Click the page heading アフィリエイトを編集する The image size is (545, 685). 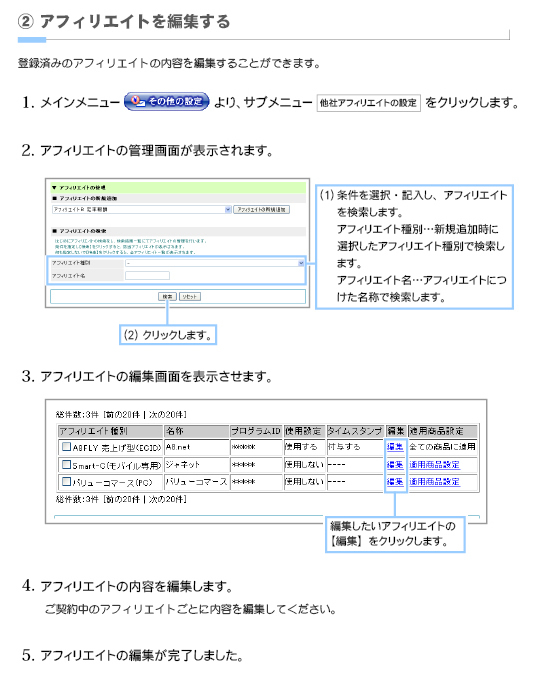135,21
